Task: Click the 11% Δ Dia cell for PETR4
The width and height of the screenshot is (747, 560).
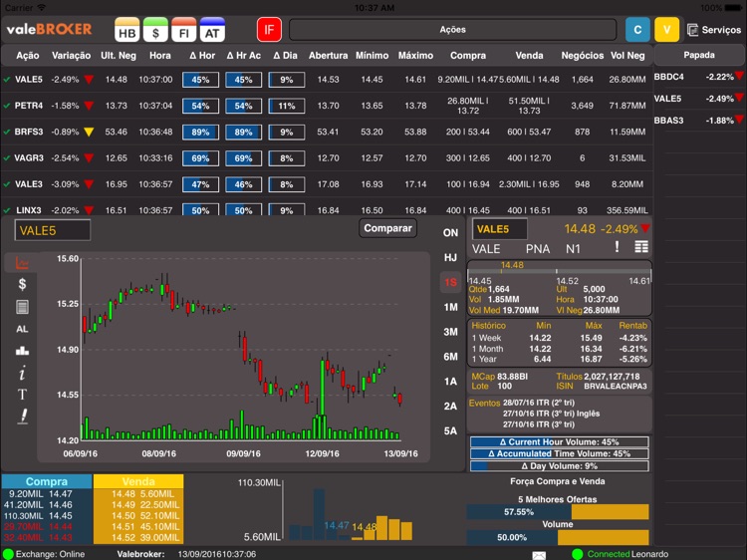Action: pyautogui.click(x=287, y=106)
